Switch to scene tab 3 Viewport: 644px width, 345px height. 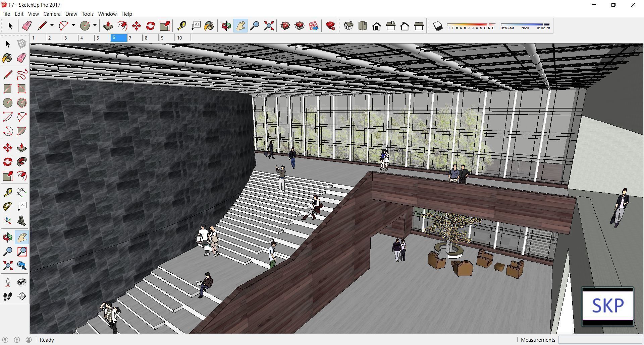click(x=70, y=38)
